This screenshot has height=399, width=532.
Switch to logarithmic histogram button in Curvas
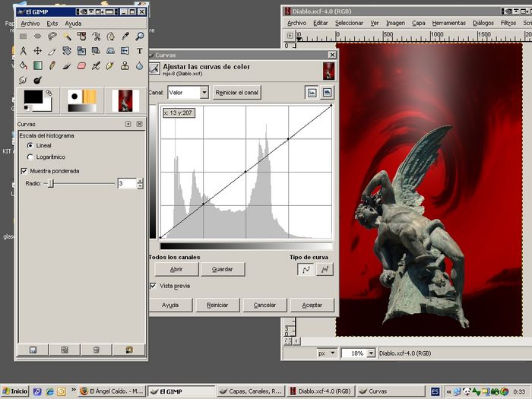click(327, 92)
